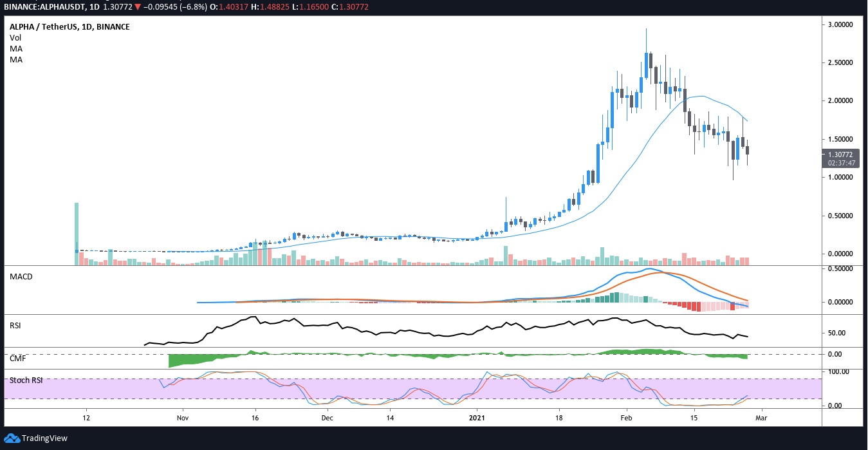The height and width of the screenshot is (450, 868).
Task: Click the 2.00000 price axis label
Action: [x=839, y=101]
